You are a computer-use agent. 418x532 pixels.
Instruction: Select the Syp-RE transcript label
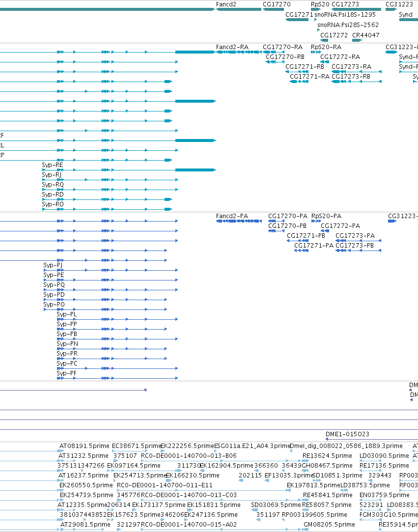[52, 166]
